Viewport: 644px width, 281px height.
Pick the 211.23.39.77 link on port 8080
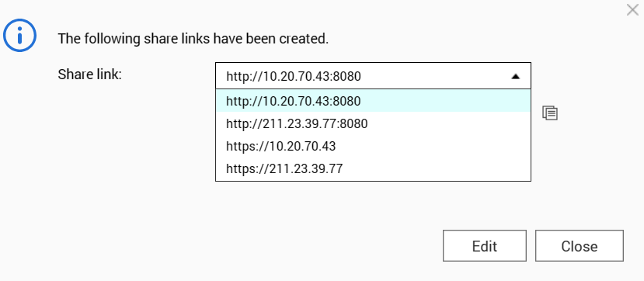pyautogui.click(x=373, y=123)
